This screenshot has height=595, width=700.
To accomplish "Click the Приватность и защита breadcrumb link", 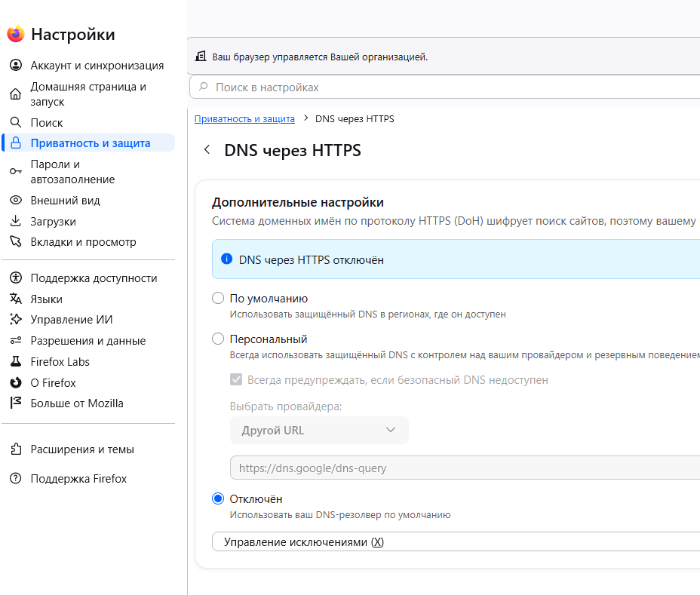I will pos(244,118).
